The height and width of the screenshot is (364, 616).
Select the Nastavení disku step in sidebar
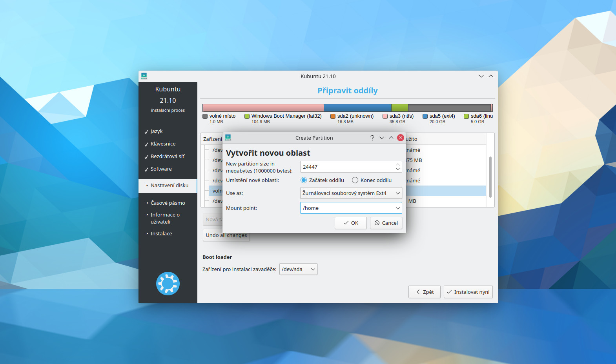pos(168,185)
